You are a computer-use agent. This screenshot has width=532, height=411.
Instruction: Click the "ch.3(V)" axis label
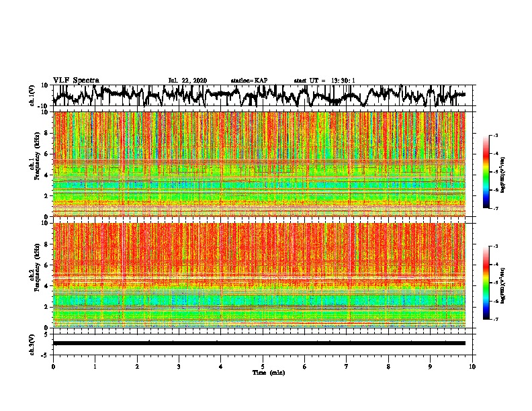pos(32,345)
